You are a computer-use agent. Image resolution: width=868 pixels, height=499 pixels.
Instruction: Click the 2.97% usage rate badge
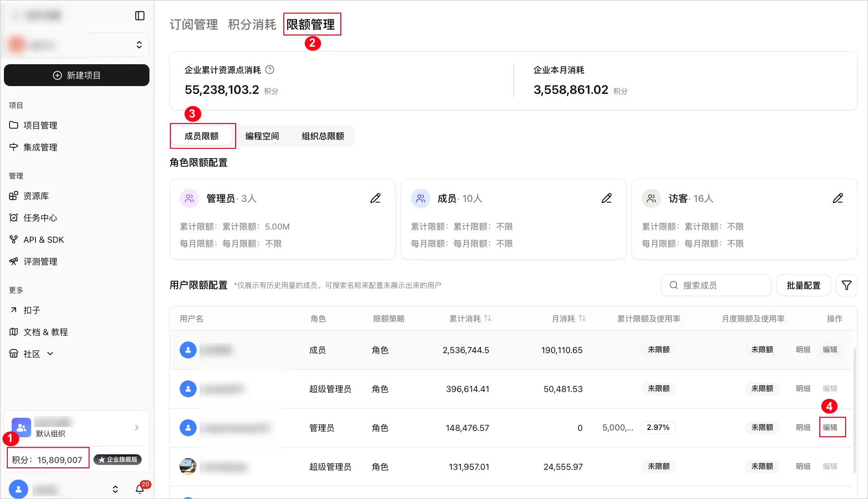point(658,428)
